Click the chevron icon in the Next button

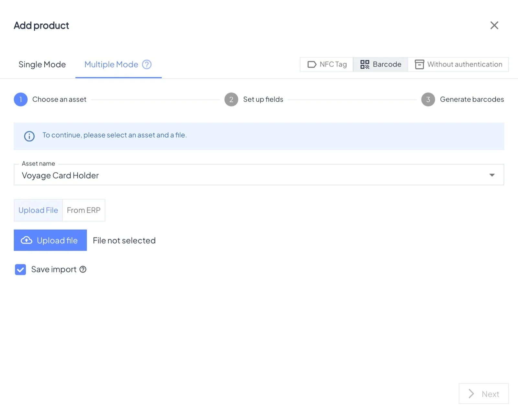coord(471,394)
